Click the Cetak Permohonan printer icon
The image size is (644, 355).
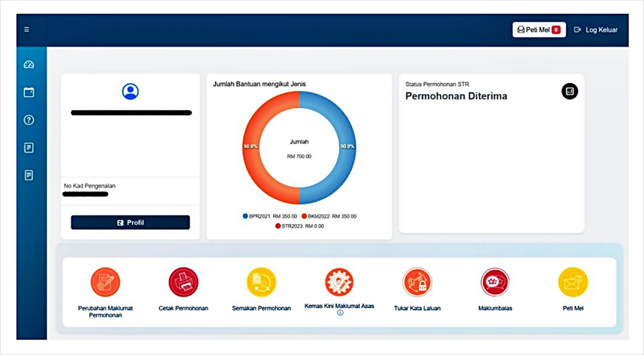[x=184, y=282]
